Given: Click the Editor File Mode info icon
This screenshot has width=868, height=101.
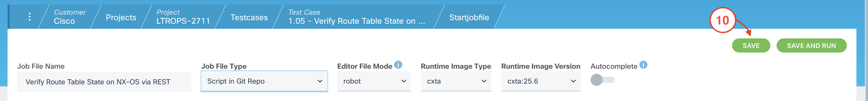Looking at the screenshot, I should click(x=398, y=65).
